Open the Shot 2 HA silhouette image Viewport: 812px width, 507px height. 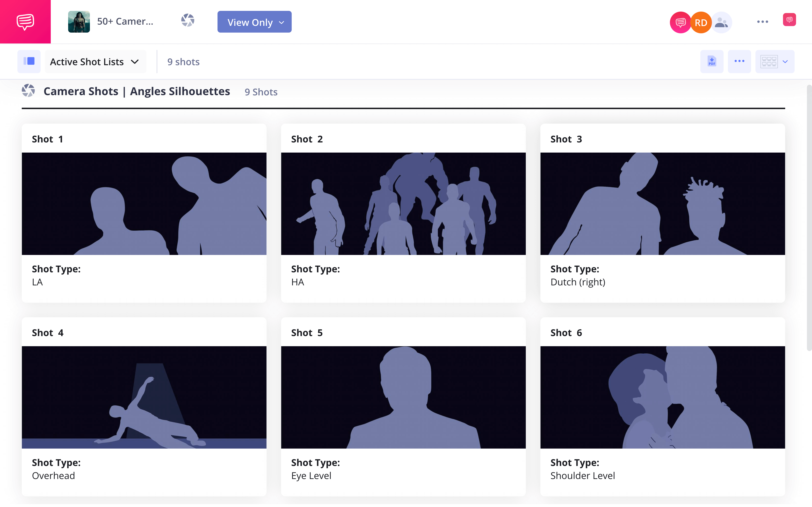click(x=403, y=204)
